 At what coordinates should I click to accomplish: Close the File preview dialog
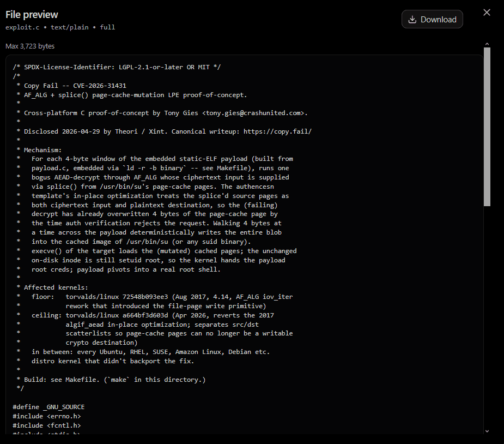[x=487, y=13]
